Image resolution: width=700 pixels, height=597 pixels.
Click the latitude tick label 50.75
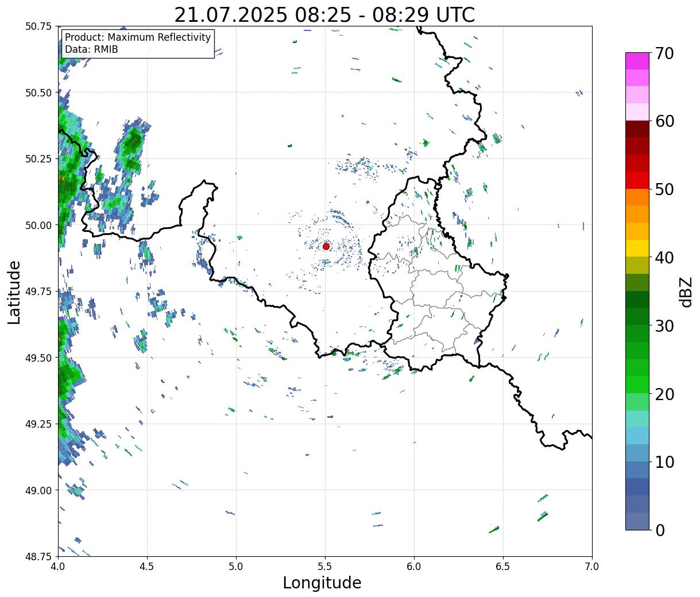38,26
